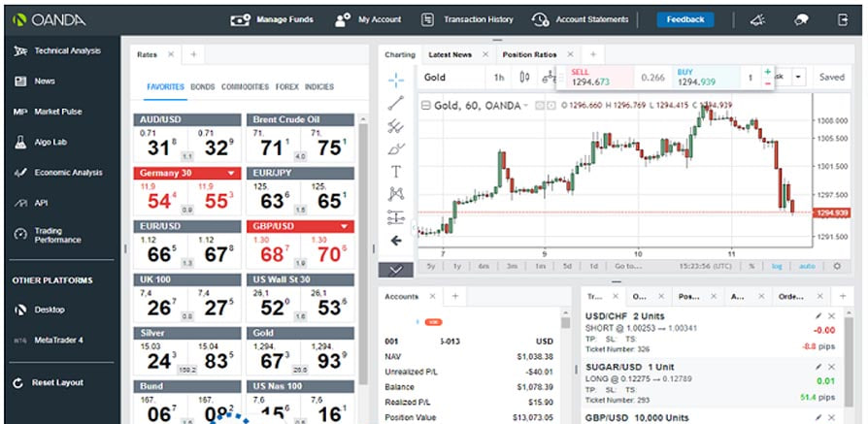The width and height of the screenshot is (868, 424).
Task: Select the long/short position measuring tool
Action: [396, 217]
